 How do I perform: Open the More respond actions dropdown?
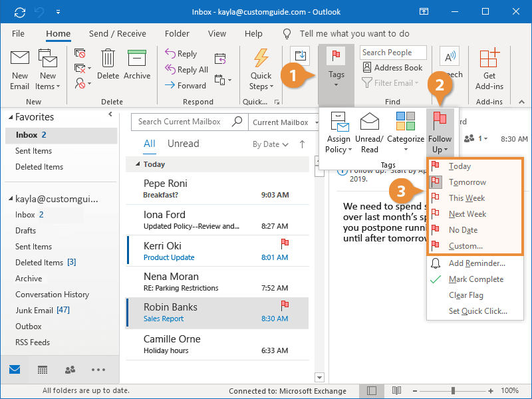(x=223, y=80)
